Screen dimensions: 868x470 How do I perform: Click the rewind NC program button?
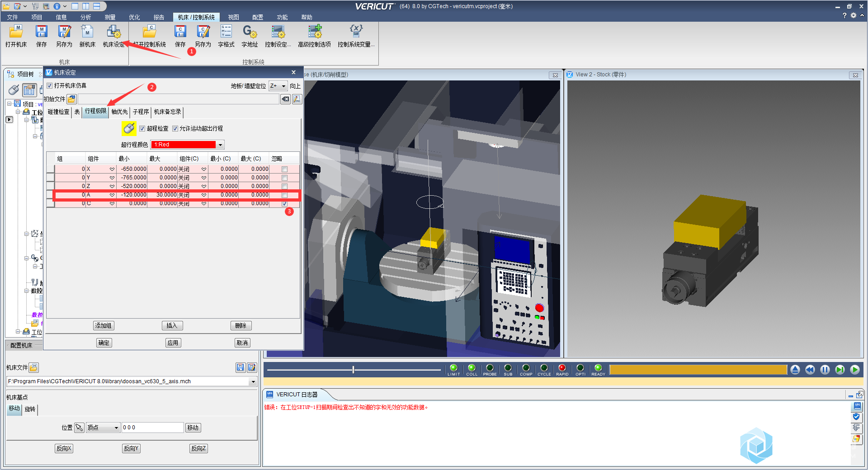(x=810, y=370)
